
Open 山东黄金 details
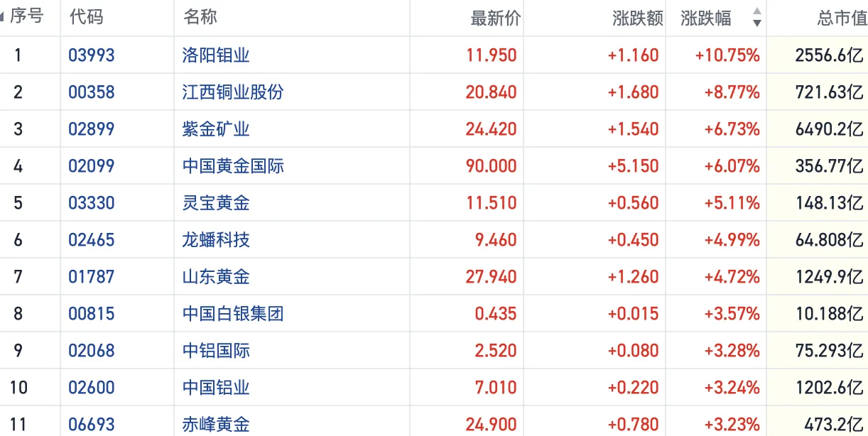pyautogui.click(x=216, y=277)
